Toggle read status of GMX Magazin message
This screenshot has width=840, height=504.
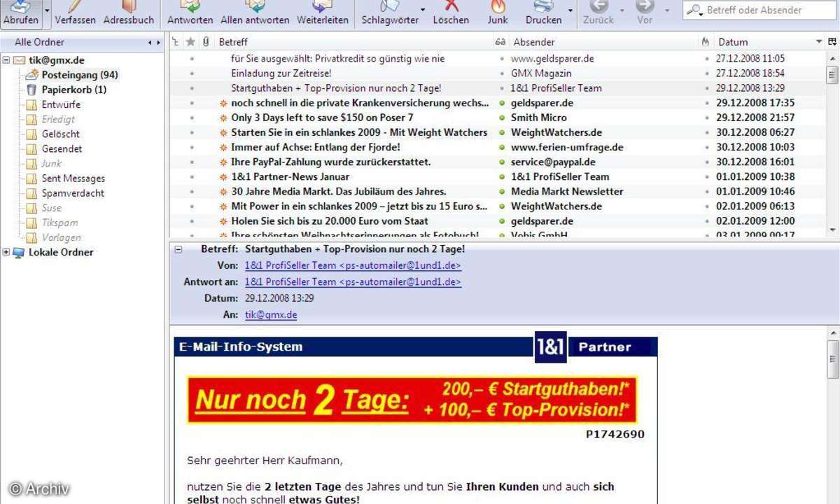point(502,73)
